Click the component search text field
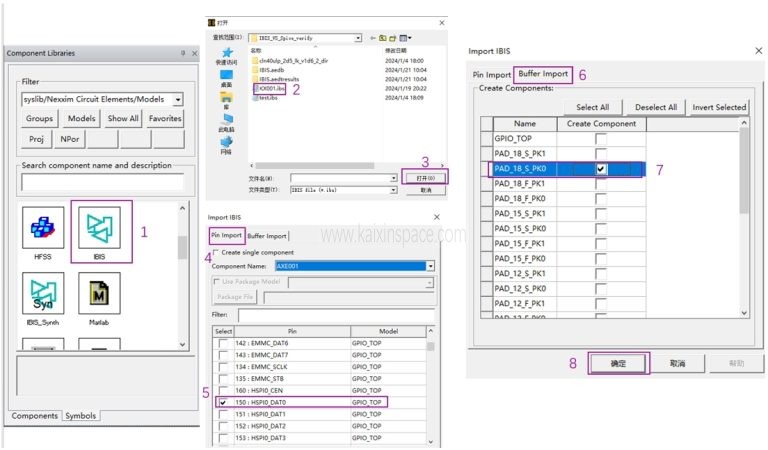 (102, 182)
